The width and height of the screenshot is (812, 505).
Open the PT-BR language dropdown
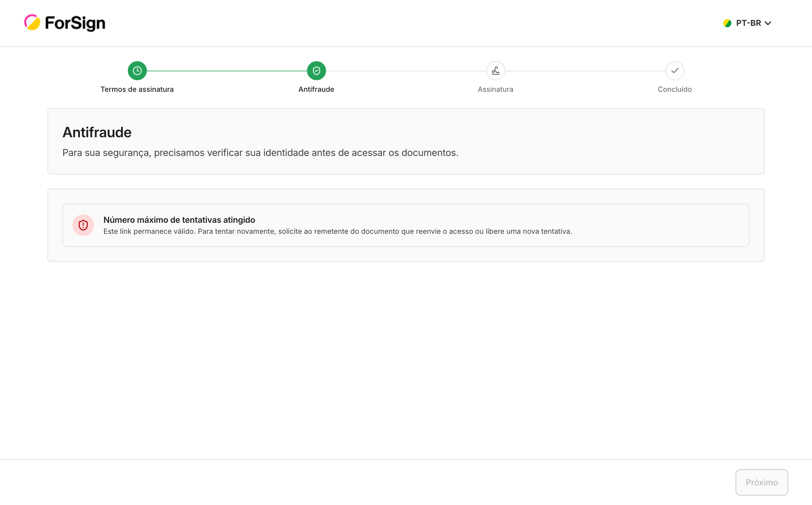(747, 23)
